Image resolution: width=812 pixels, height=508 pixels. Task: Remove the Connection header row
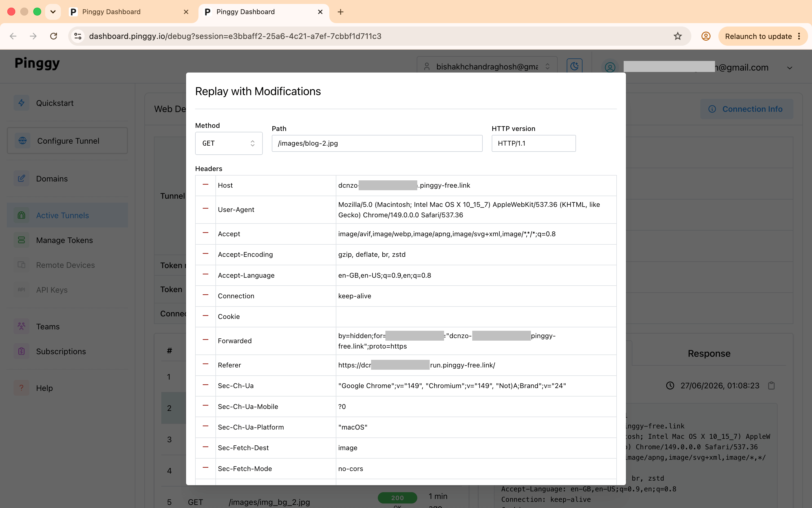coord(205,295)
